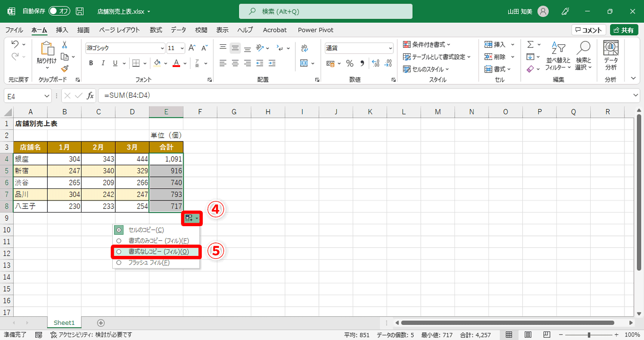
Task: Click the Insert cells button
Action: 495,44
